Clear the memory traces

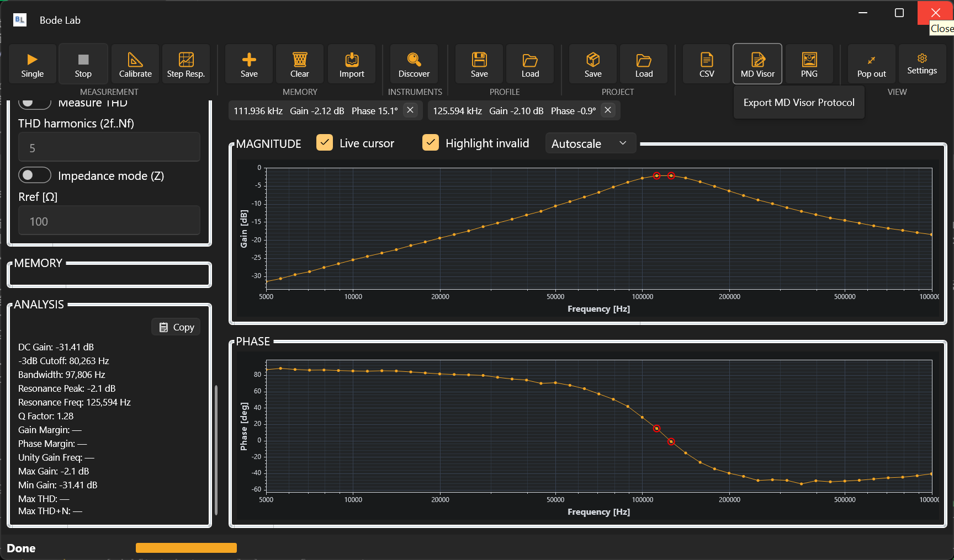pos(300,64)
